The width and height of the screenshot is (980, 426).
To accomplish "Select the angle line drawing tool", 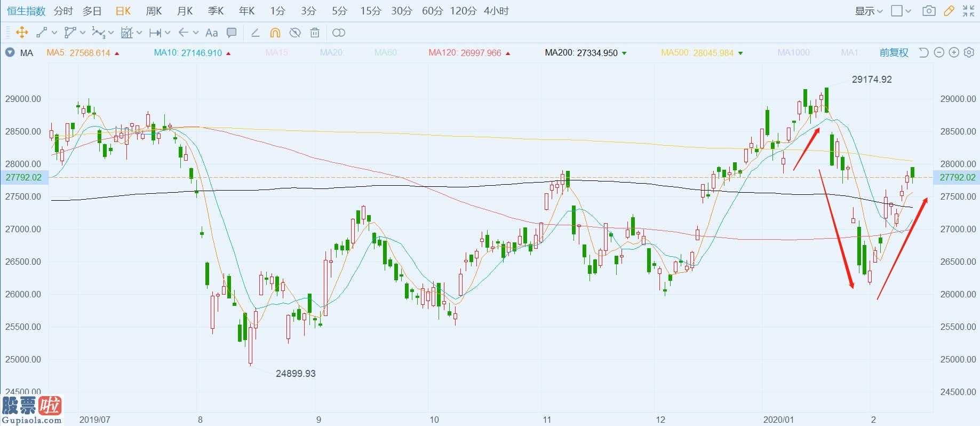I will 255,33.
